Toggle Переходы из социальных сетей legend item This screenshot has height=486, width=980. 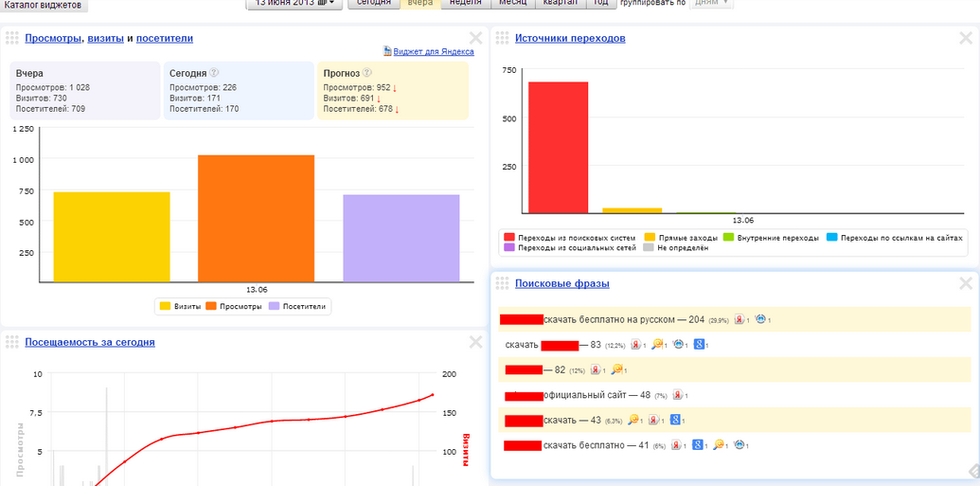pyautogui.click(x=570, y=247)
